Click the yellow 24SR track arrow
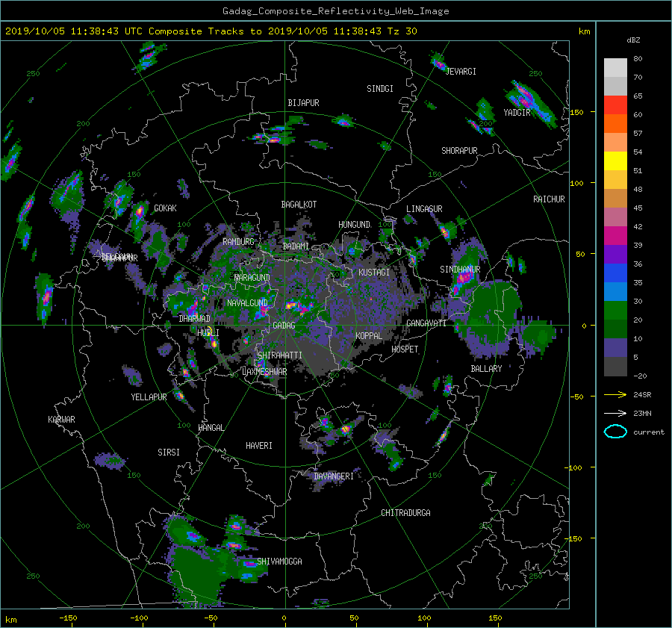Viewport: 672px width, 628px height. pos(615,394)
